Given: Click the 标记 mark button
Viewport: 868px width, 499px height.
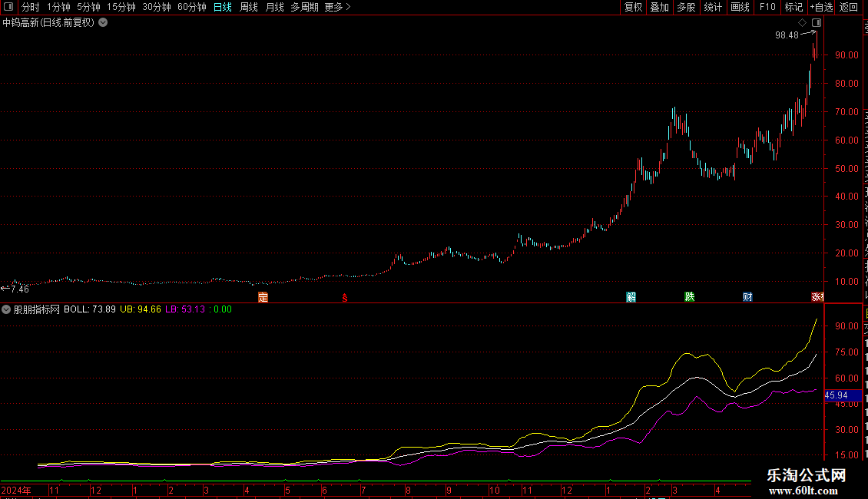Looking at the screenshot, I should pyautogui.click(x=793, y=7).
